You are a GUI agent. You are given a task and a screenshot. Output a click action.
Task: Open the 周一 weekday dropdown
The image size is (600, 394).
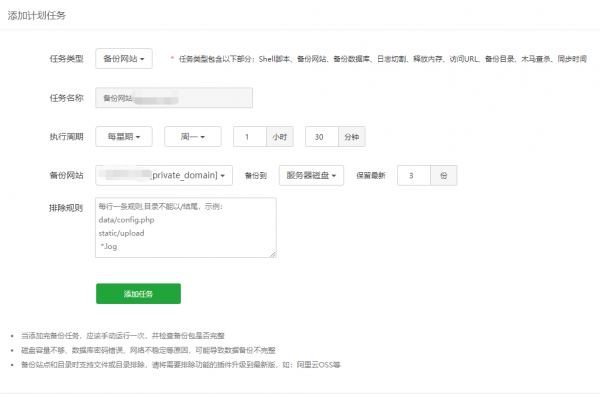pos(192,137)
